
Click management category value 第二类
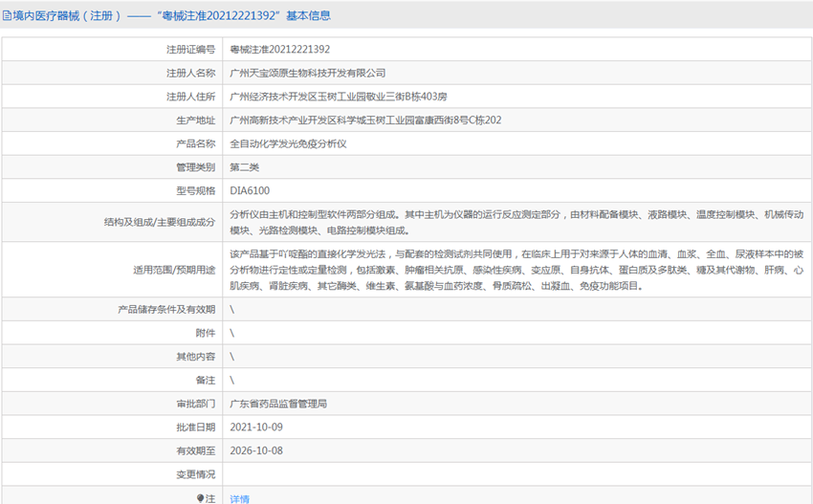pyautogui.click(x=244, y=167)
